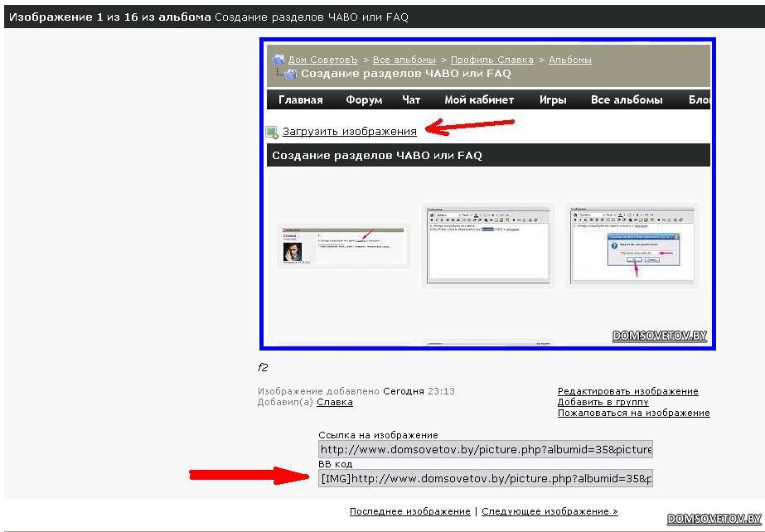
Task: Open the Главная menu item
Action: (300, 99)
